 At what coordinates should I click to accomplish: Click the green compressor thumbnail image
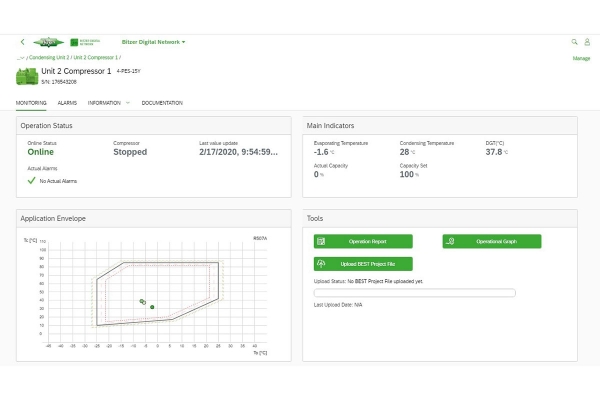tap(27, 76)
